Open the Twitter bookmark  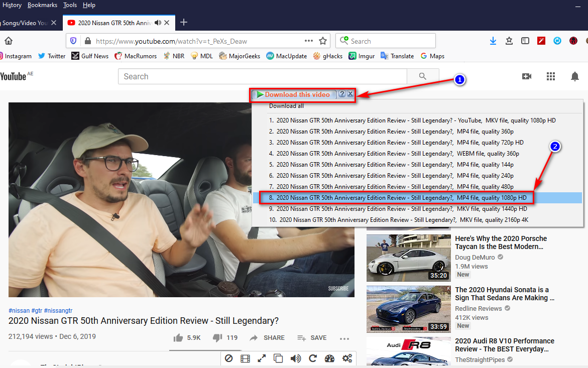[x=52, y=56]
